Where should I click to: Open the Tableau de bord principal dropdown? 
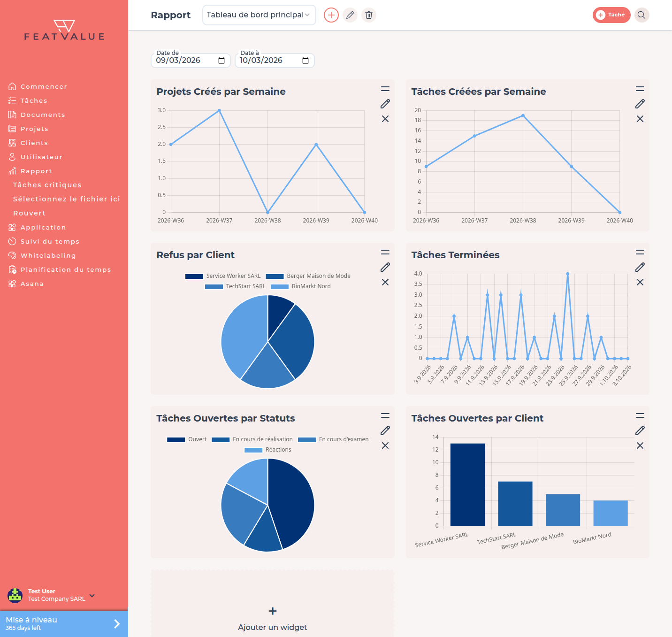(x=259, y=15)
